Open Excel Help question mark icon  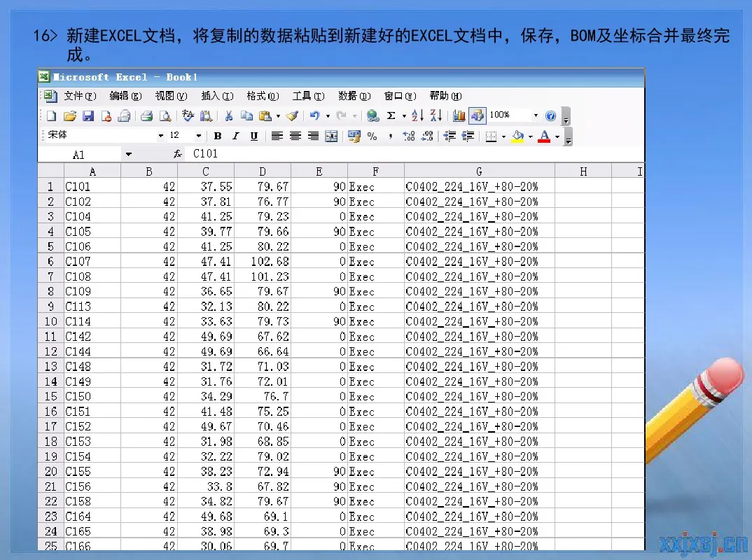[550, 115]
